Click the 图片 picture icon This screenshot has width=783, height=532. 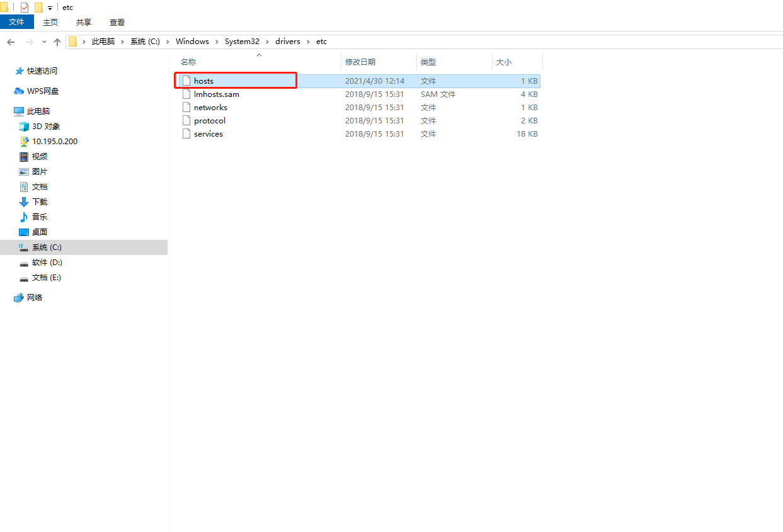pyautogui.click(x=24, y=171)
